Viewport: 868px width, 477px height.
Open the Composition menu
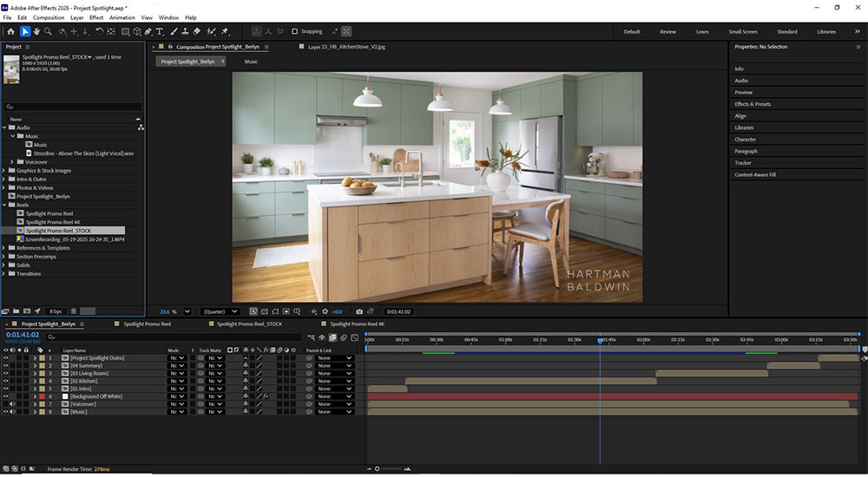pyautogui.click(x=49, y=17)
